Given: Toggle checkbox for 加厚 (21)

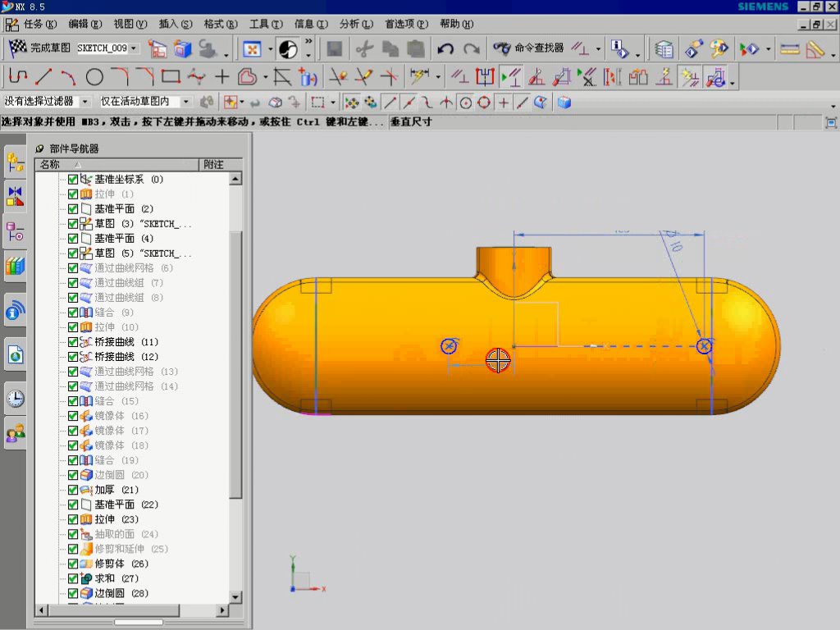Looking at the screenshot, I should click(73, 490).
